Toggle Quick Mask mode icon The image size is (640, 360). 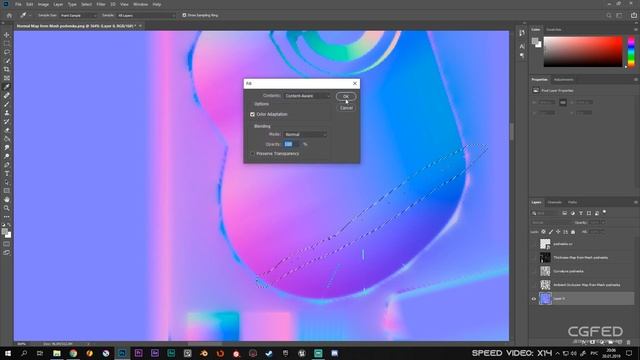coord(7,244)
